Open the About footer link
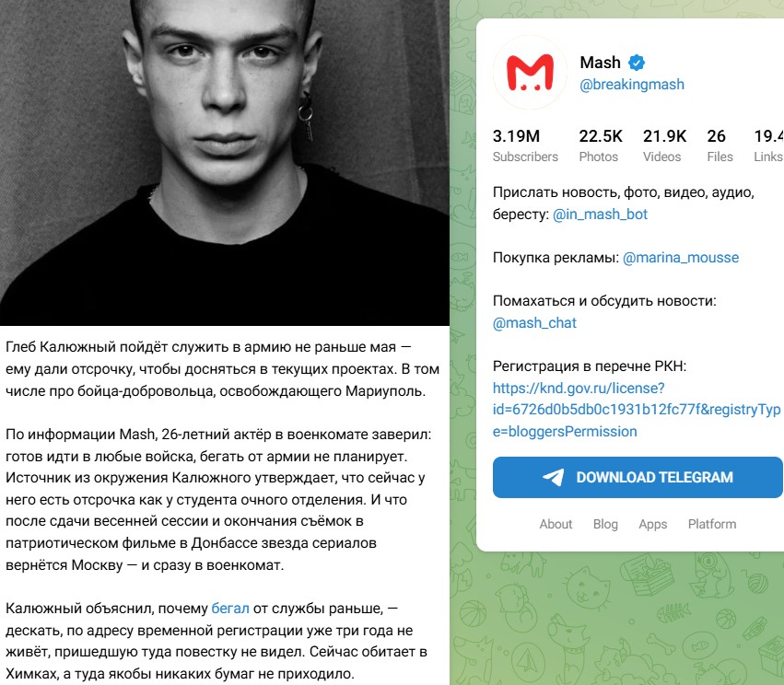This screenshot has height=685, width=784. [x=556, y=524]
